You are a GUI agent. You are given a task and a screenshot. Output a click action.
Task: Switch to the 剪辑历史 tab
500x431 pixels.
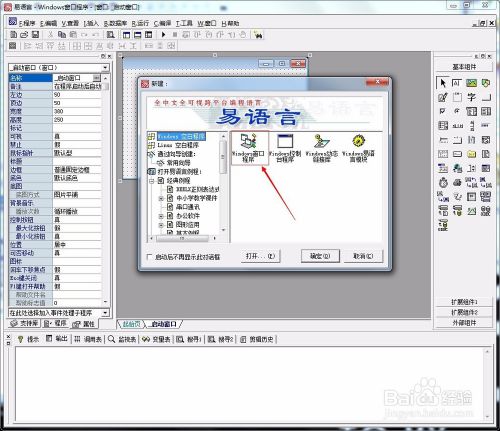(257, 339)
